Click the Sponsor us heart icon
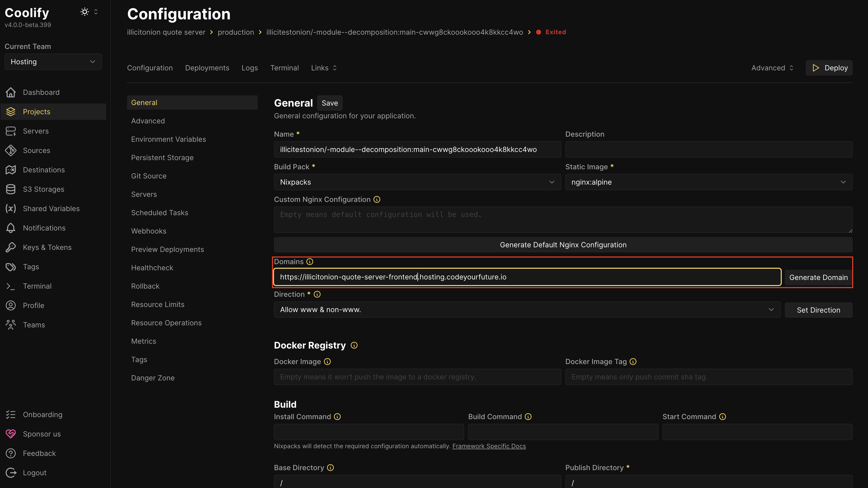 [11, 434]
